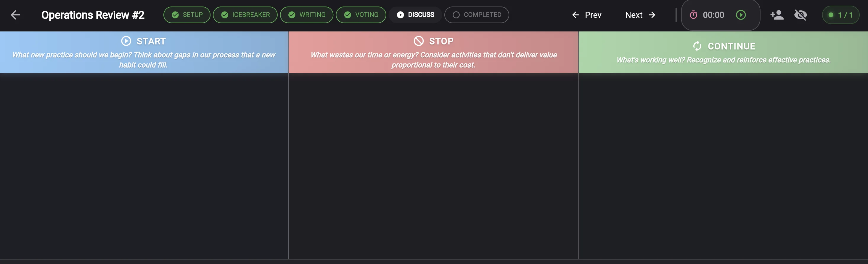Click the STOP column prohibited icon

419,41
